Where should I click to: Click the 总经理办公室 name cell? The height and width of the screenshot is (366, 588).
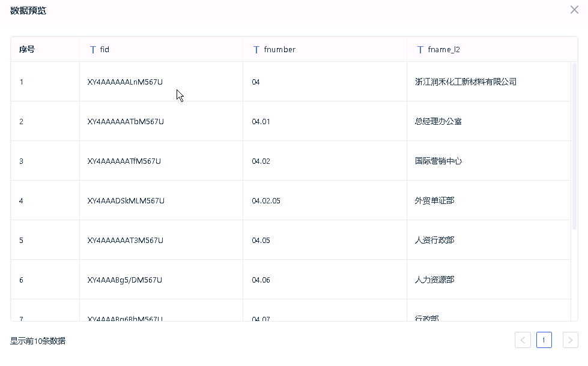pos(438,122)
